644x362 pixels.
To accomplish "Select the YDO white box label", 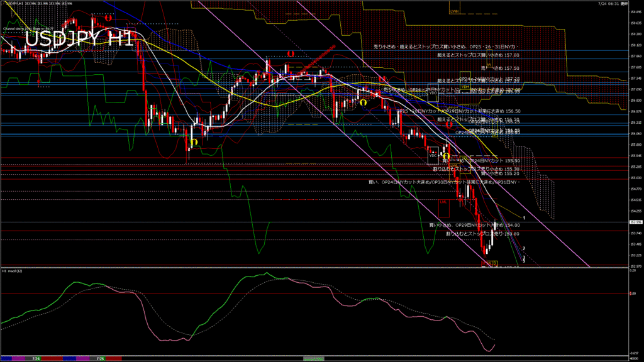I will [x=433, y=93].
